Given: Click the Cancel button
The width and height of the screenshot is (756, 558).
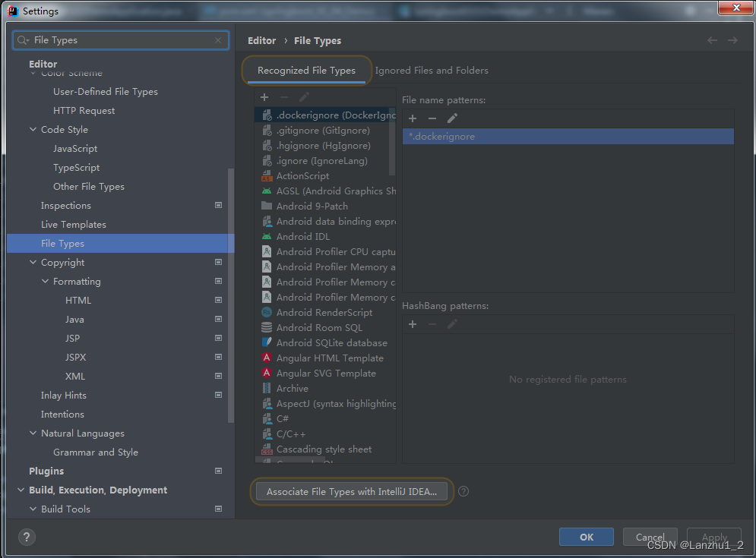Looking at the screenshot, I should pyautogui.click(x=650, y=537).
